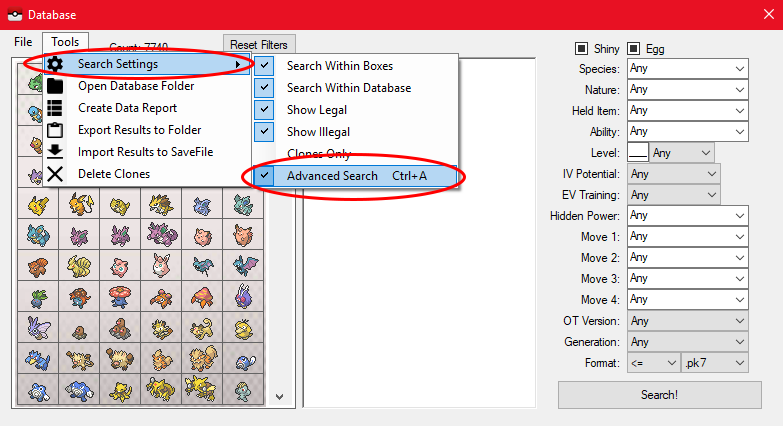Click the Open Database Folder icon

(55, 86)
